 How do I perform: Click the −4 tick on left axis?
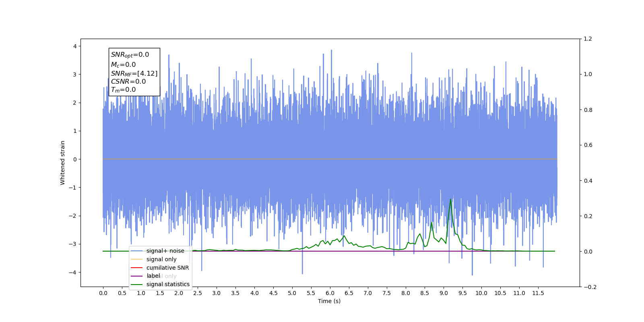tap(73, 272)
